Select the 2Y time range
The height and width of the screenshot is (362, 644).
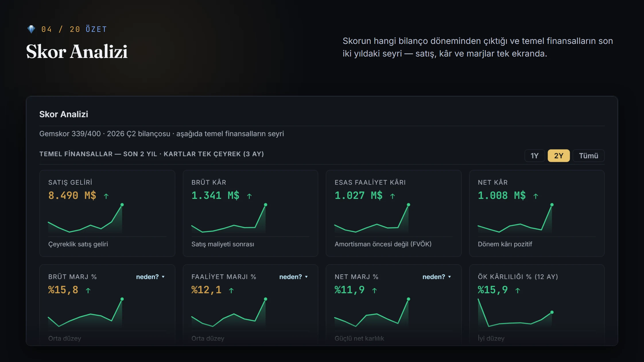click(x=558, y=156)
